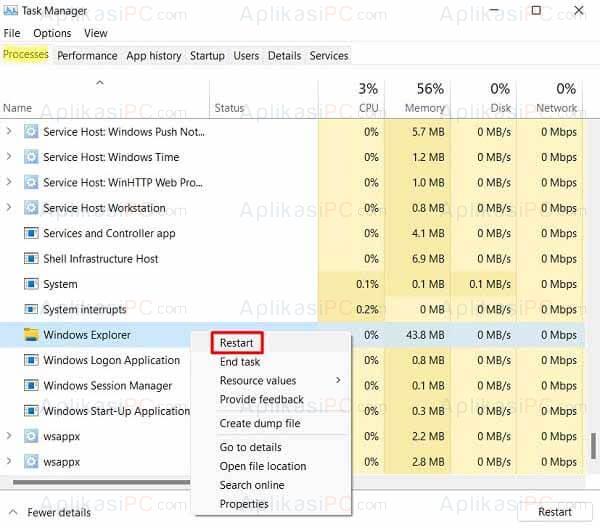Collapse to Fewer details view
This screenshot has height=528, width=600.
point(49,512)
